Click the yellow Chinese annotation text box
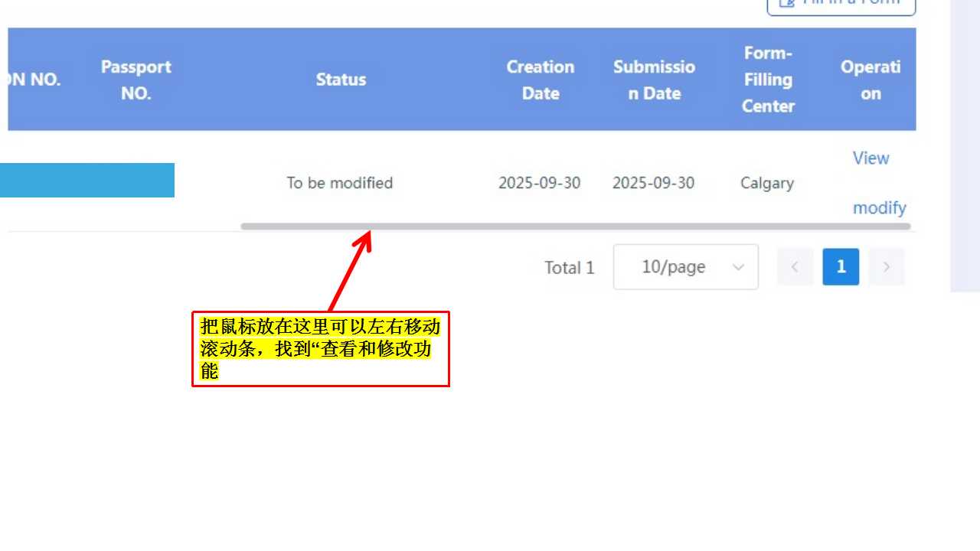Viewport: 980px width, 551px height. click(320, 348)
